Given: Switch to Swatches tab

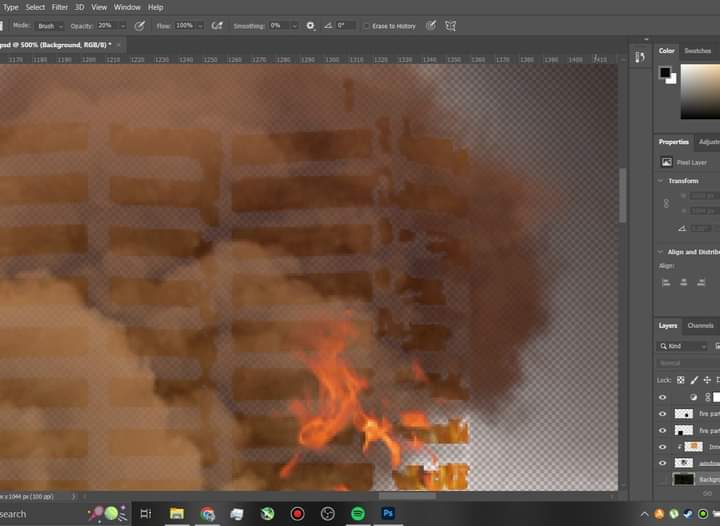Looking at the screenshot, I should [x=698, y=51].
